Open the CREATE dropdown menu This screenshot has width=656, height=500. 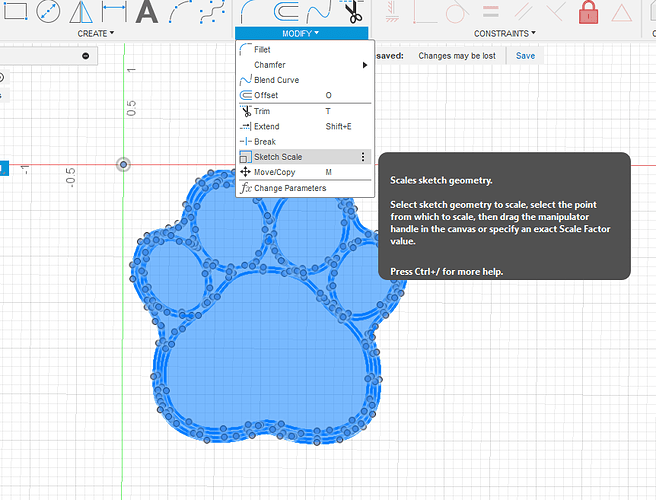(96, 33)
